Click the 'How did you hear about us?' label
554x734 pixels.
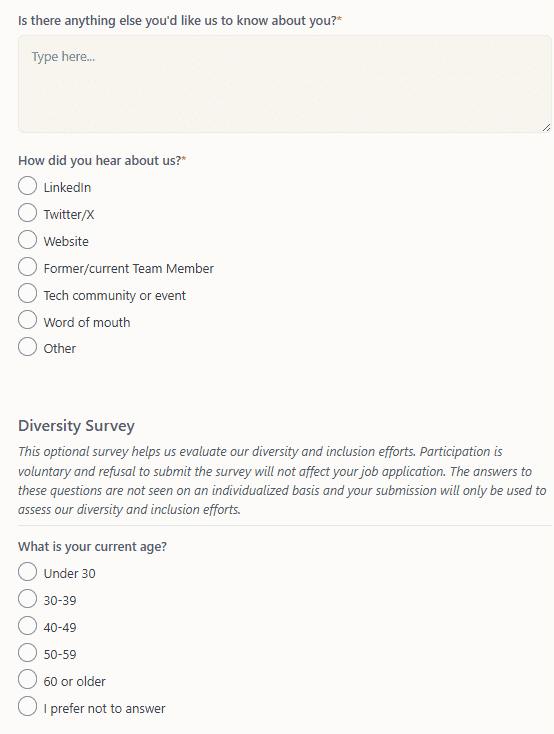click(x=102, y=161)
